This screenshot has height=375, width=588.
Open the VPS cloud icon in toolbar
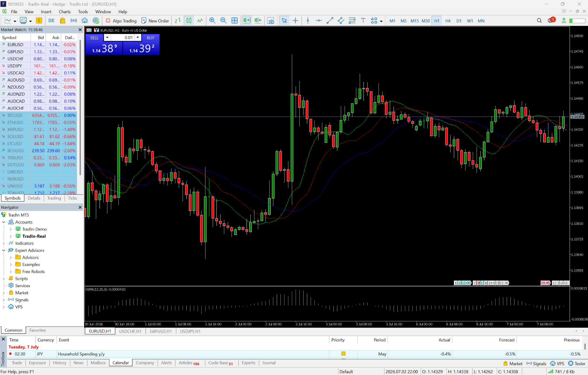pyautogui.click(x=85, y=21)
